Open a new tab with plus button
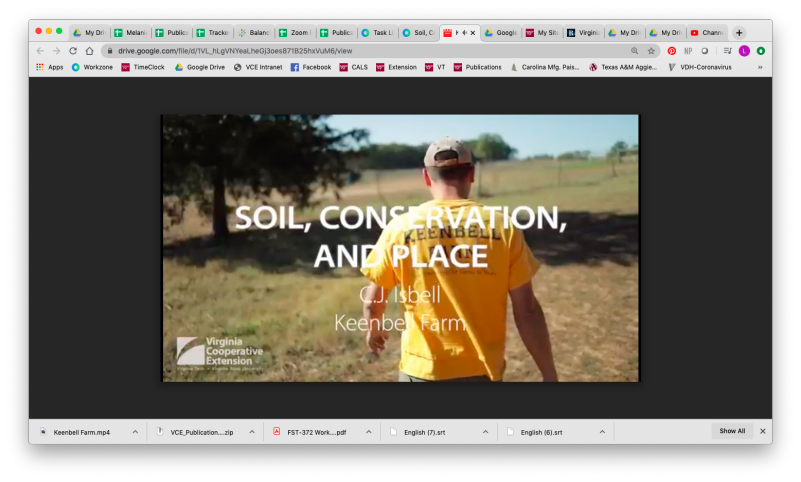Viewport: 801px width, 482px height. coord(739,33)
